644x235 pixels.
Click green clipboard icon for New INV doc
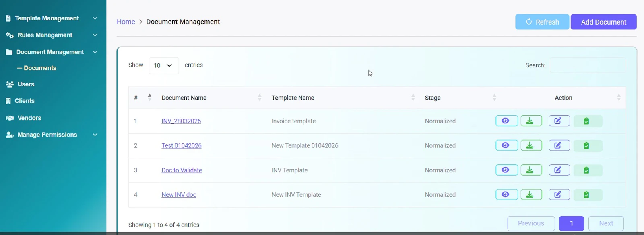(587, 195)
